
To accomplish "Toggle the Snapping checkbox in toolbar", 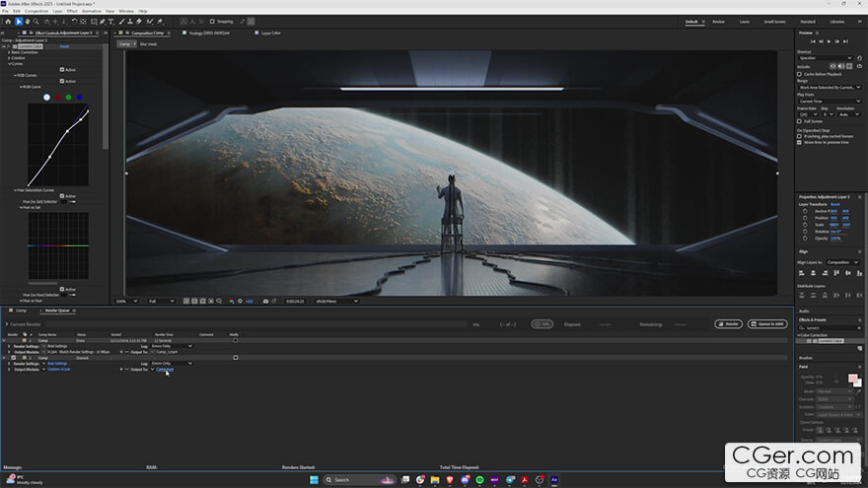I will coord(212,22).
